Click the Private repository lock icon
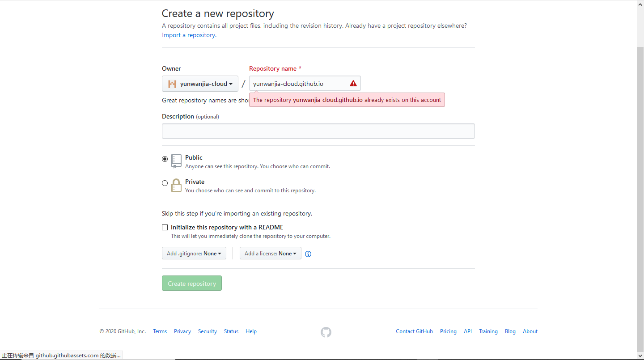The width and height of the screenshot is (644, 360). (176, 185)
